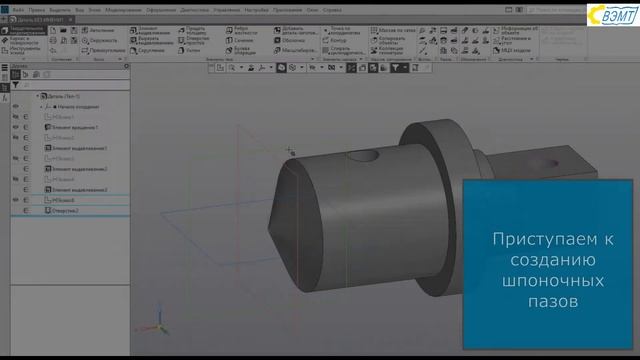The width and height of the screenshot is (640, 360).
Task: Click the print icon in the ribbon
Action: click(x=53, y=40)
